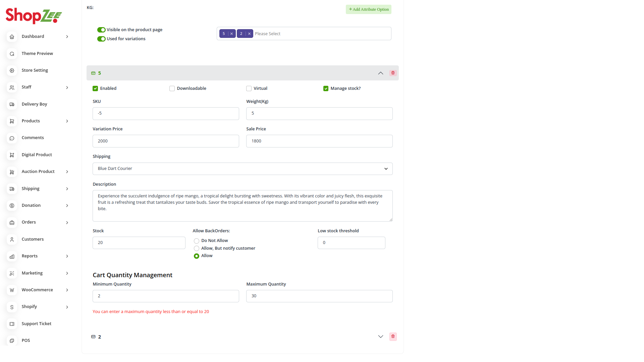Delete variation 2 with red trash icon

393,337
